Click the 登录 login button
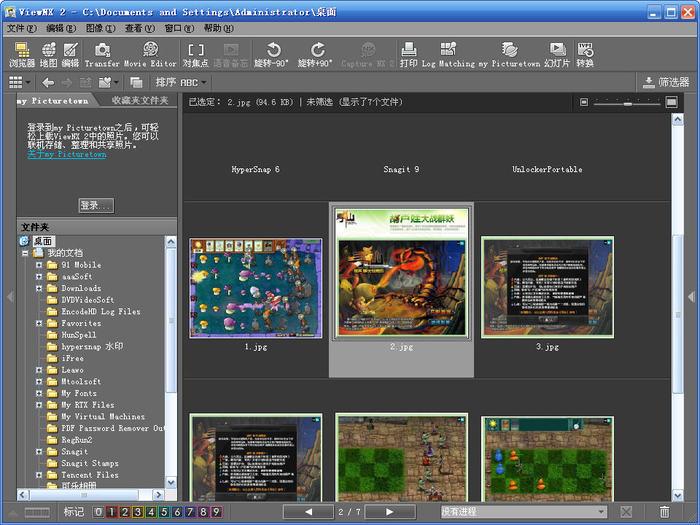Image resolution: width=700 pixels, height=525 pixels. point(96,205)
